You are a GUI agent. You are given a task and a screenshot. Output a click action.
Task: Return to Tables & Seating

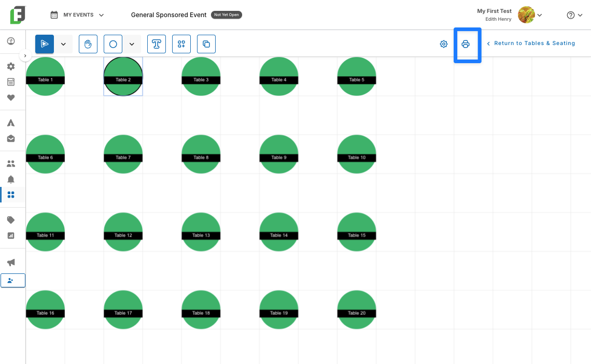click(x=531, y=43)
